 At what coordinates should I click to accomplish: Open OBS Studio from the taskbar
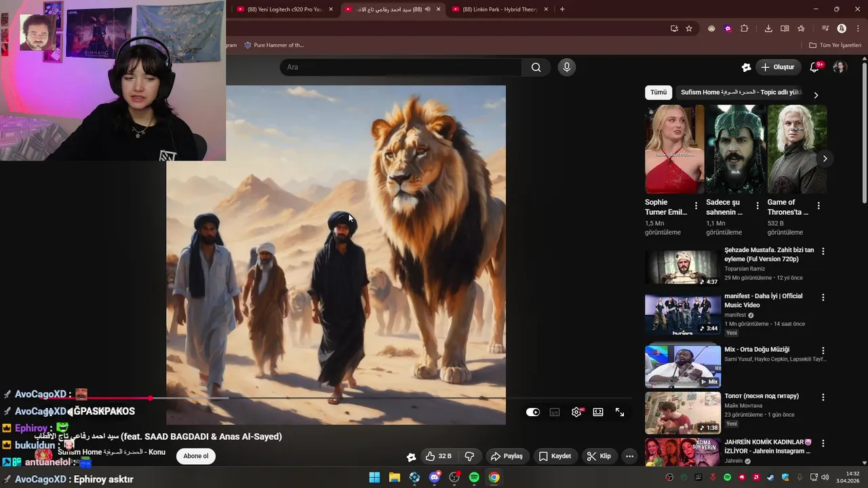tap(454, 477)
